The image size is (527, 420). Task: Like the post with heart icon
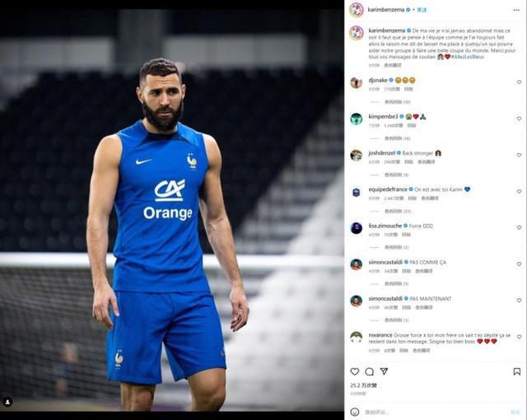pyautogui.click(x=355, y=371)
